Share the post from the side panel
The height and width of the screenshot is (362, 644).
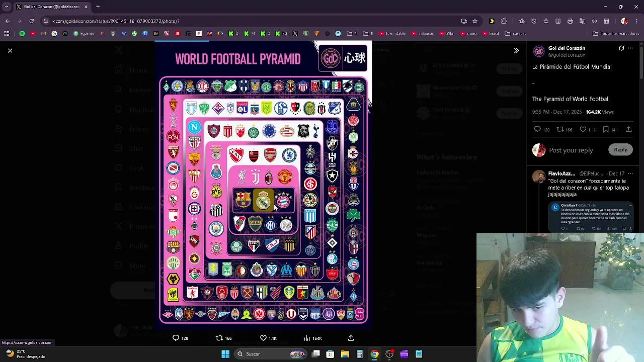[628, 130]
